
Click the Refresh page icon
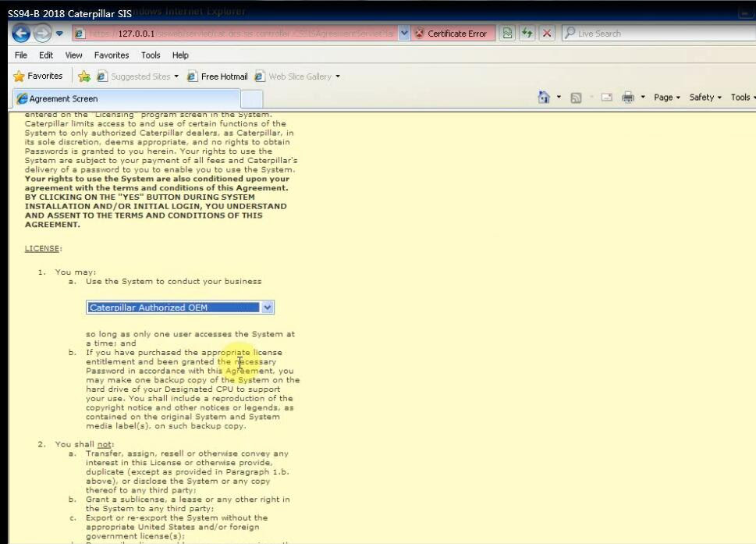[527, 34]
